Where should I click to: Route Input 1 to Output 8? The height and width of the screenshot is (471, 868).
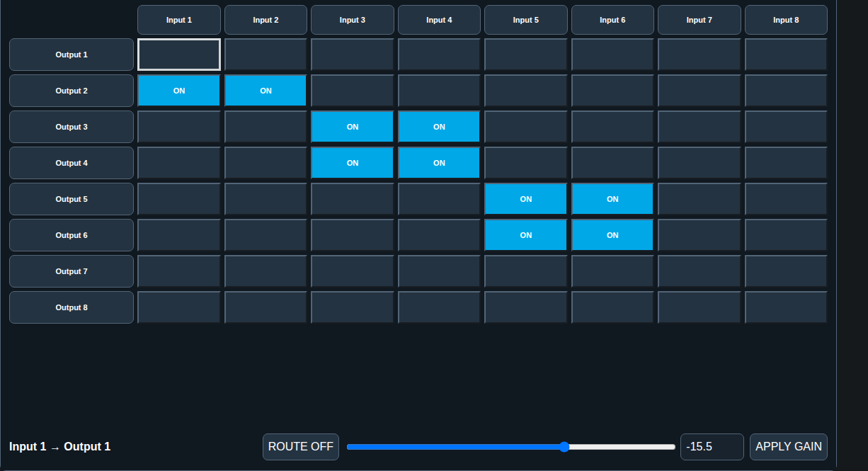(x=179, y=307)
